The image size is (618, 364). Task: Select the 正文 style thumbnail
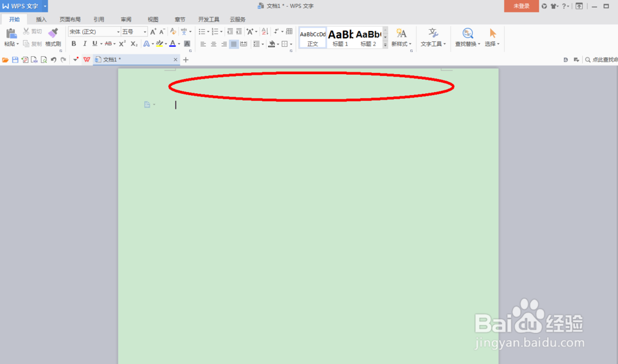coord(313,38)
